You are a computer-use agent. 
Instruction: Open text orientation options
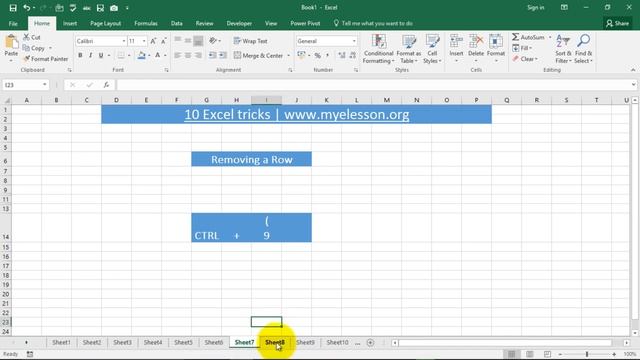click(214, 41)
